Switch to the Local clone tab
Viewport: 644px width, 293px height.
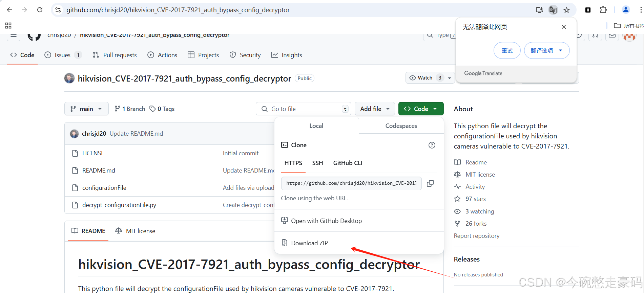316,126
